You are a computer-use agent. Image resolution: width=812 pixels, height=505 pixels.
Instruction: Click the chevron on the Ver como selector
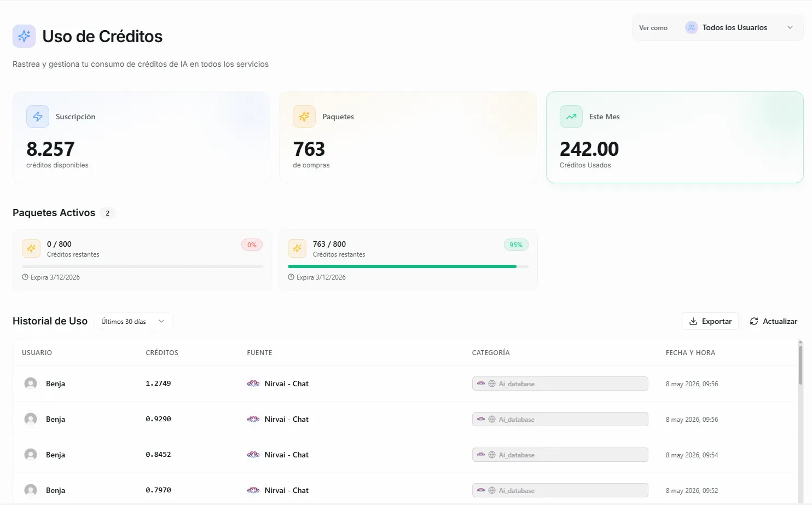pyautogui.click(x=790, y=27)
